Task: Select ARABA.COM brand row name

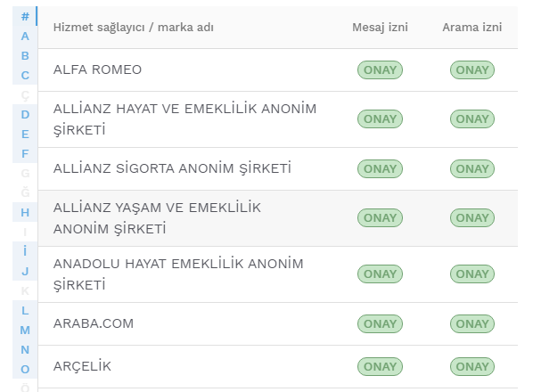Action: click(x=94, y=323)
